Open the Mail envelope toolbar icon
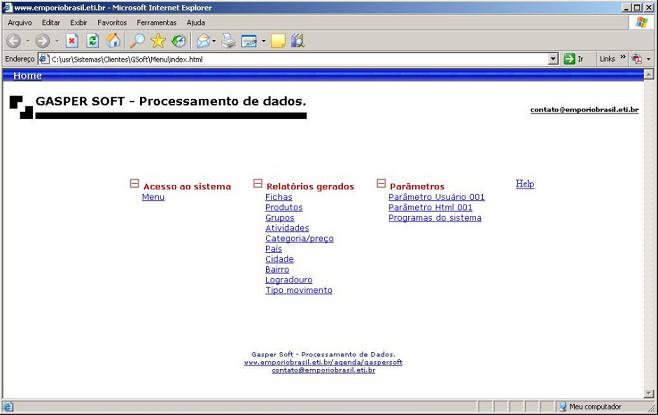Screen dimensions: 658x415 (x=203, y=41)
